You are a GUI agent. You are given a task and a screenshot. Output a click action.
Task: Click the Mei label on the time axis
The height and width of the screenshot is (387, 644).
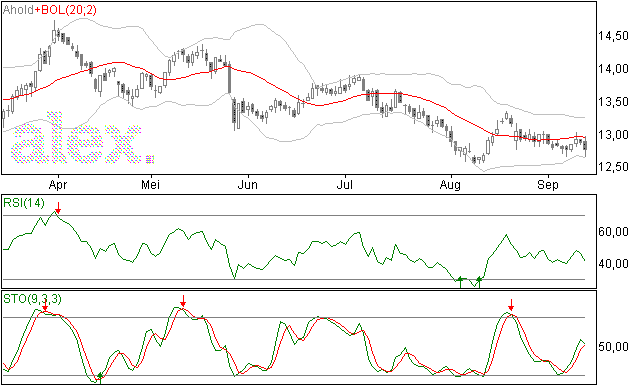click(x=150, y=185)
